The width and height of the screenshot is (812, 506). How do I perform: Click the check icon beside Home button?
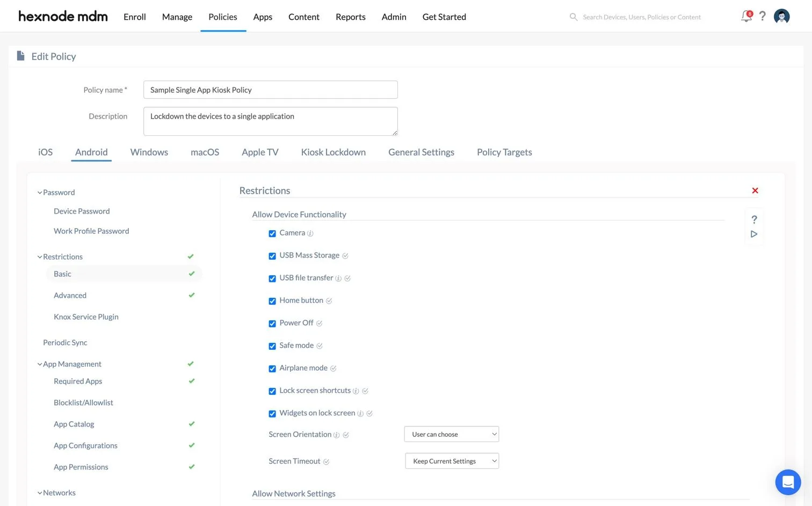coord(329,301)
